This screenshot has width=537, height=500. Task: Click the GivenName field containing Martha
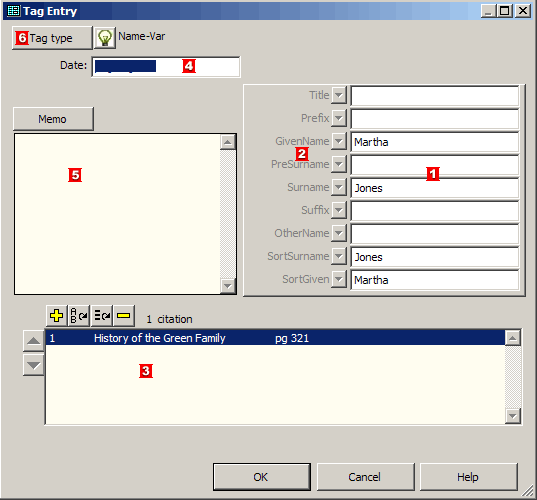click(435, 142)
